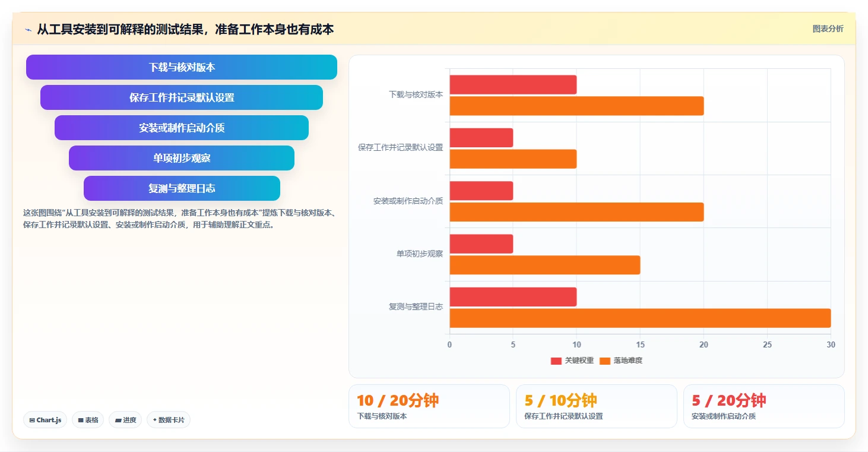Screen dimensions: 868x452
Task: Open the 10 / 20分钟 data card
Action: point(429,406)
